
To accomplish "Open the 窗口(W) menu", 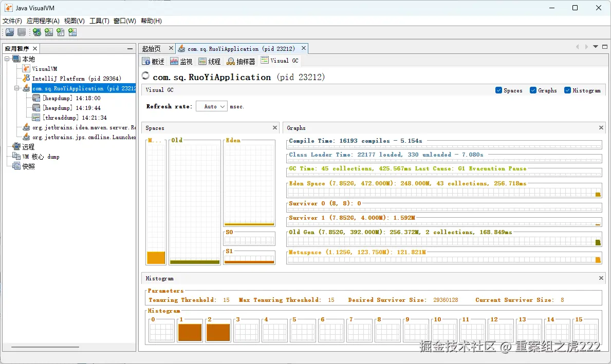I will (125, 21).
